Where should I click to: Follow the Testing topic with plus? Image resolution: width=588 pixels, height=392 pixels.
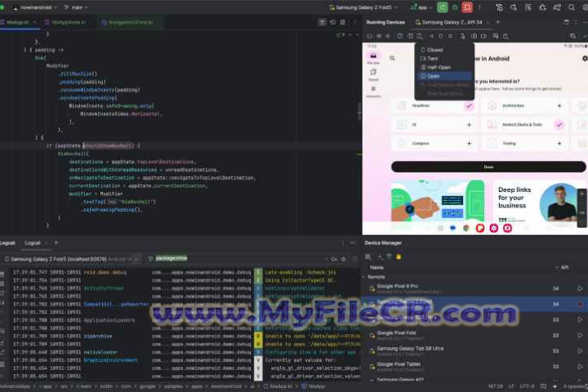click(x=559, y=143)
